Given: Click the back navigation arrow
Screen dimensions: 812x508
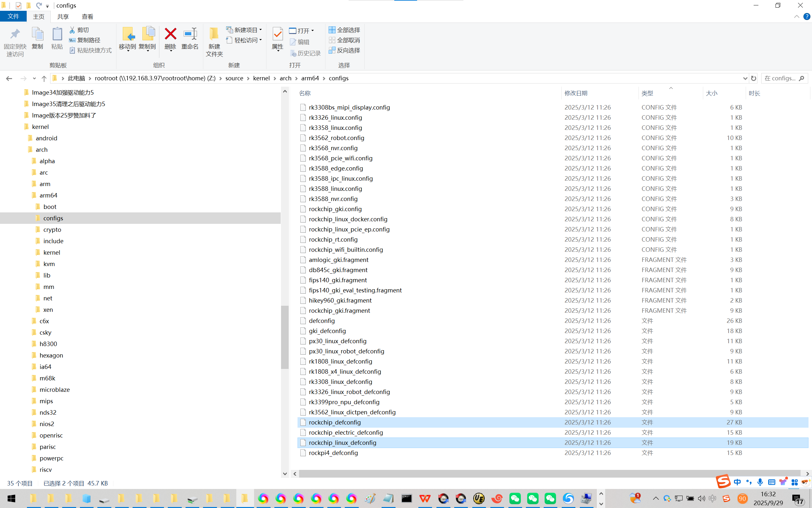Looking at the screenshot, I should click(x=9, y=78).
